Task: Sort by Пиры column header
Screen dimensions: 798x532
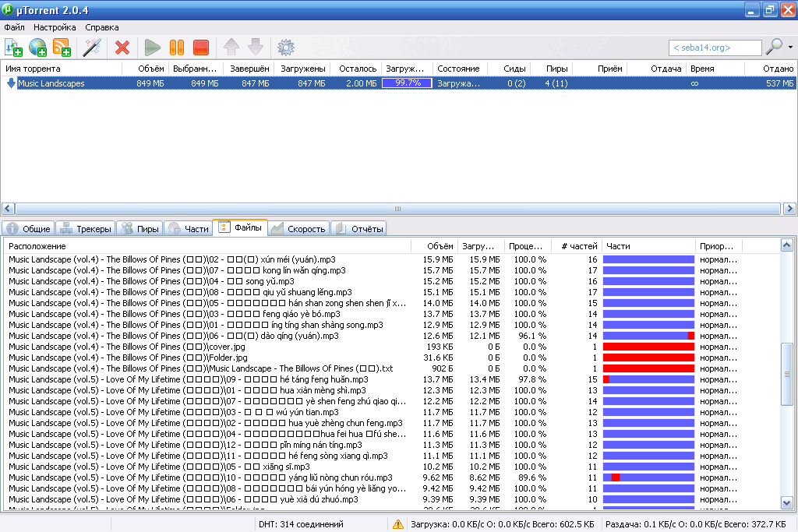Action: (551, 69)
